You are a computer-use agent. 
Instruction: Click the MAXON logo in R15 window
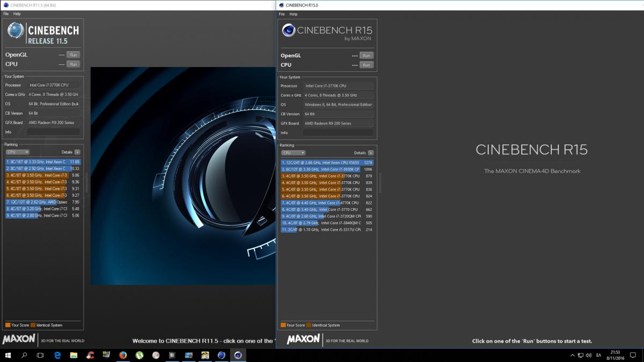pyautogui.click(x=303, y=339)
